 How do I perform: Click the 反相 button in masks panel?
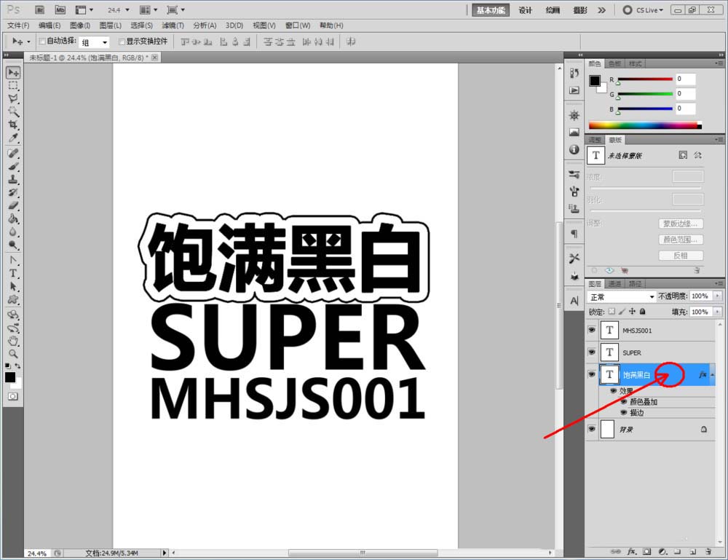tap(680, 255)
